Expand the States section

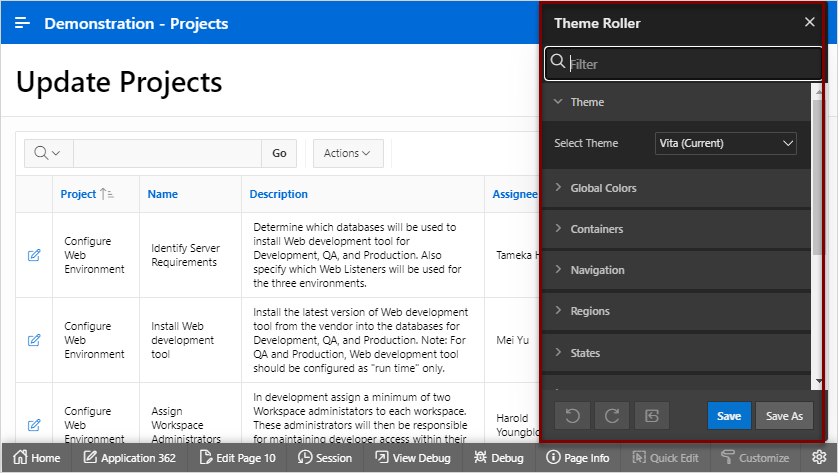tap(676, 353)
